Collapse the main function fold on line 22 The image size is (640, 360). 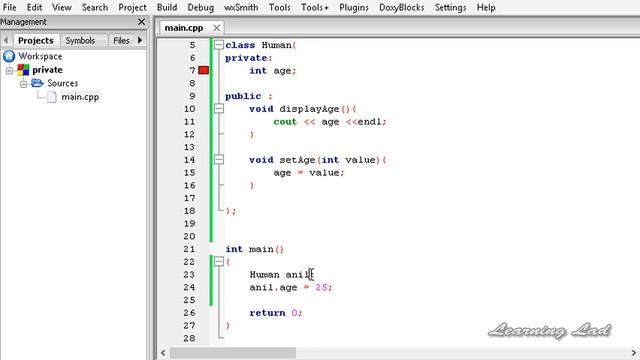pyautogui.click(x=219, y=261)
